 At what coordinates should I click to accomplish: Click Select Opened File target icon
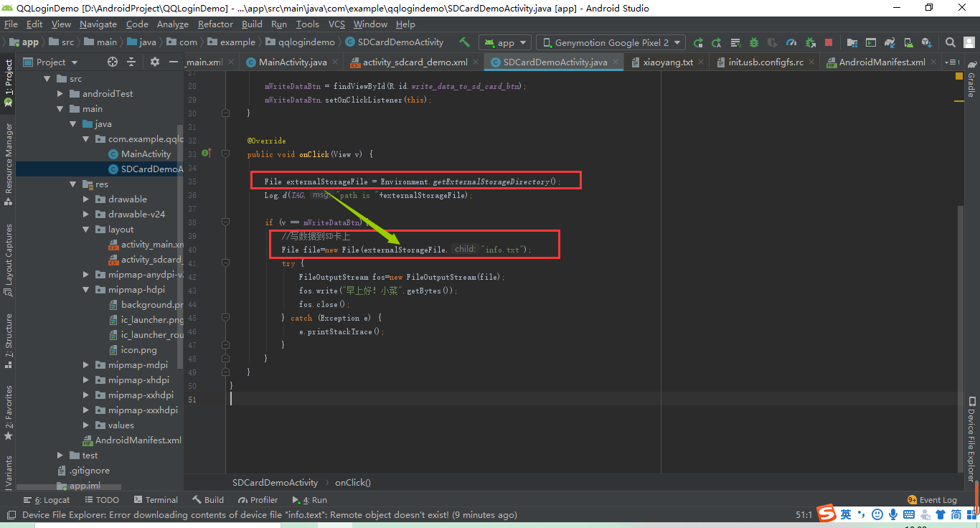tap(112, 62)
